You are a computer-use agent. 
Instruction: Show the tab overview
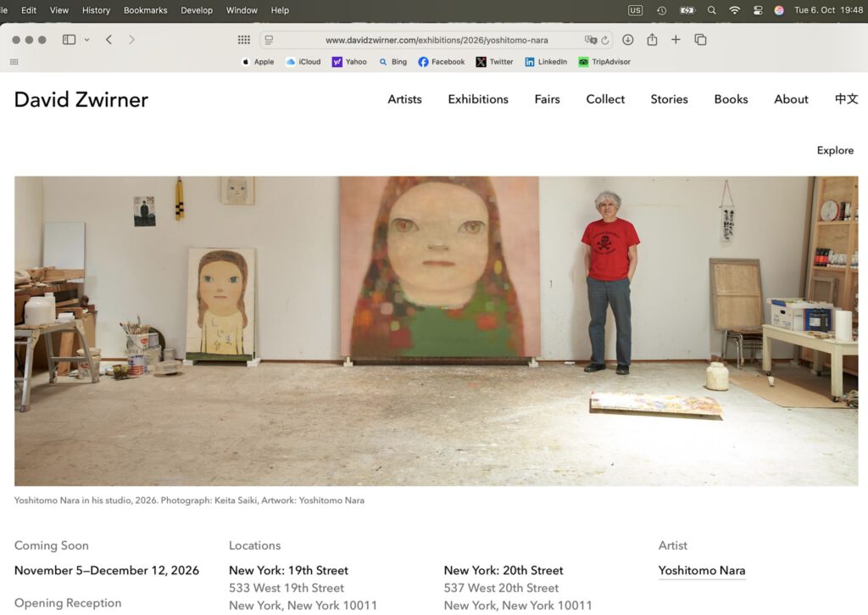coord(700,39)
